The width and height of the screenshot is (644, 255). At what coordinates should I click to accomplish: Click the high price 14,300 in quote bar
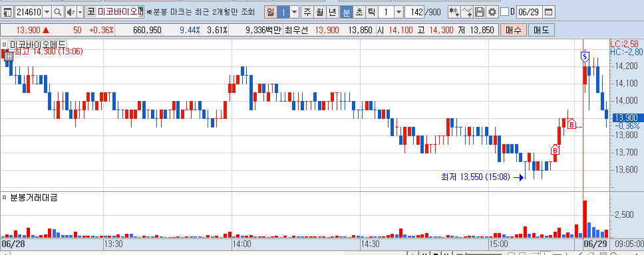(x=442, y=31)
